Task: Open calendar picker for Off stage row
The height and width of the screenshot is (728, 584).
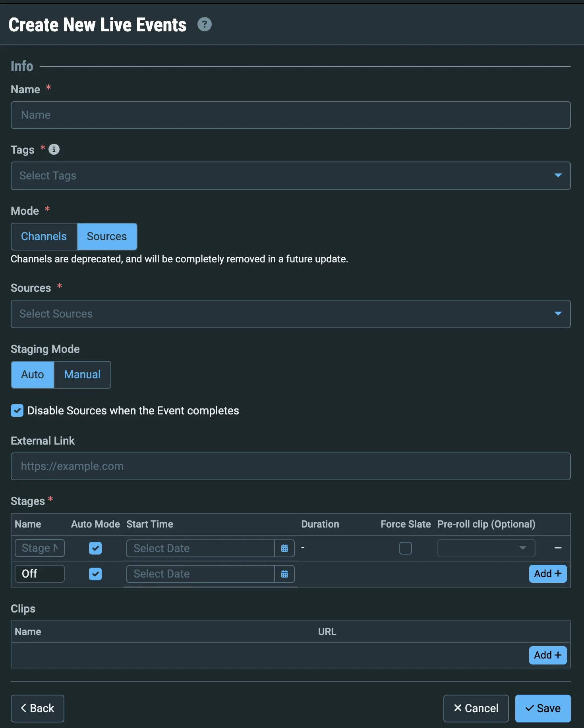Action: 284,574
